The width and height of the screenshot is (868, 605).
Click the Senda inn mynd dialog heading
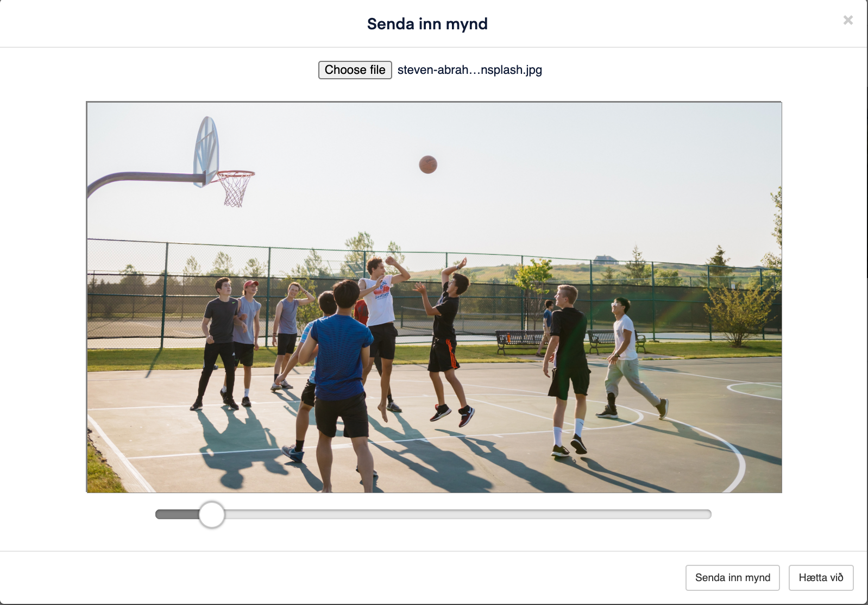[x=427, y=24]
